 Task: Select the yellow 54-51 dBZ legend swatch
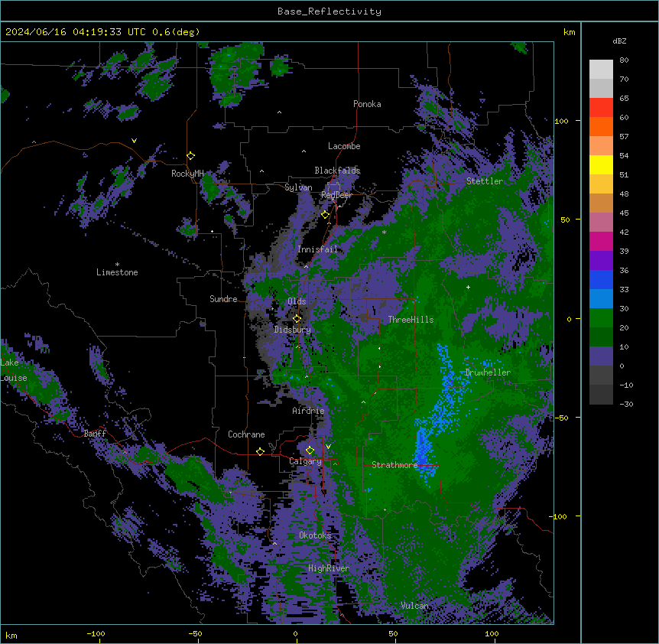(x=601, y=164)
